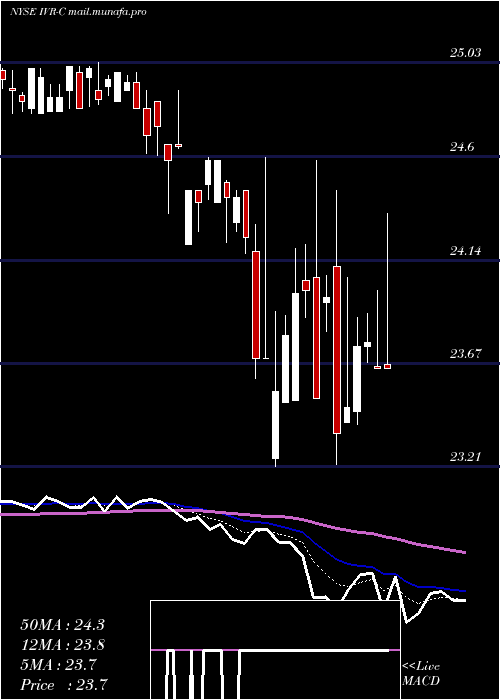The image size is (500, 700).
Task: Click the 12MA : 23.8 readout
Action: point(62,645)
